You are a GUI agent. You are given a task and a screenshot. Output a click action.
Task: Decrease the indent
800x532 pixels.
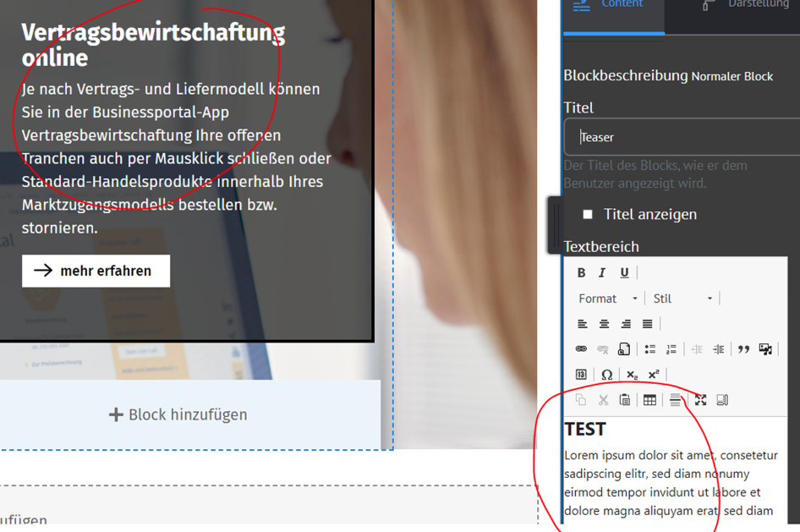(697, 348)
